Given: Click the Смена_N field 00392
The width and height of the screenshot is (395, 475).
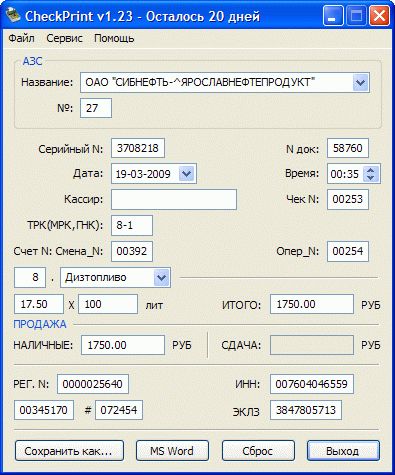Looking at the screenshot, I should 132,251.
